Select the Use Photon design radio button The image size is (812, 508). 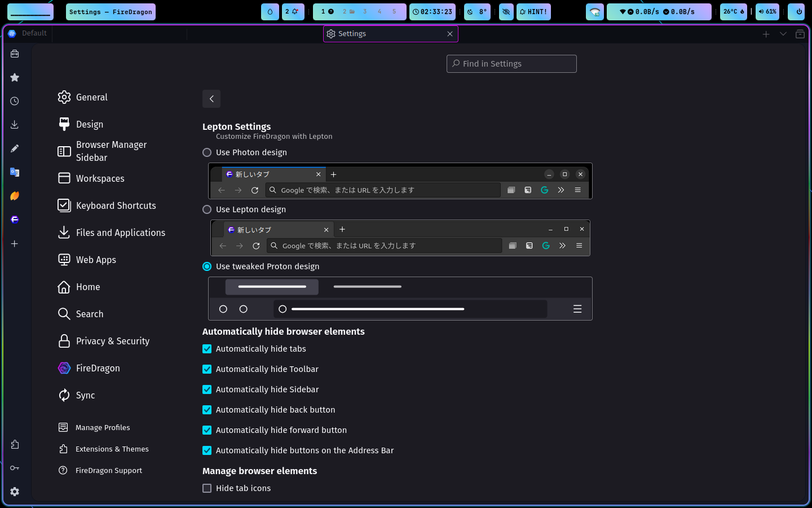[206, 152]
